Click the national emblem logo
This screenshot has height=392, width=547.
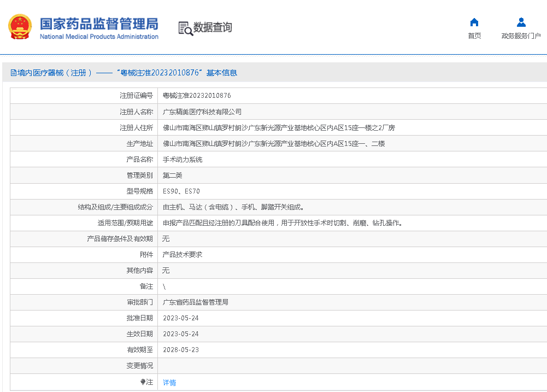coord(20,27)
